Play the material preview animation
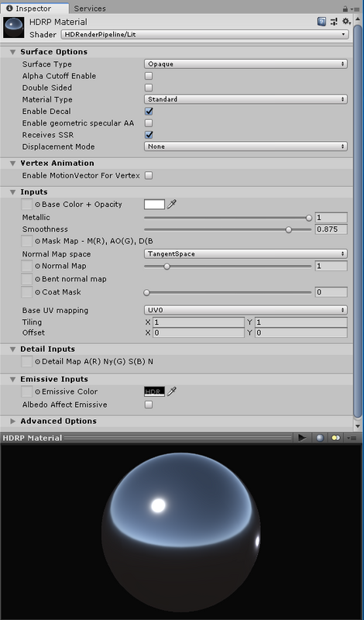This screenshot has height=620, width=364. 302,438
